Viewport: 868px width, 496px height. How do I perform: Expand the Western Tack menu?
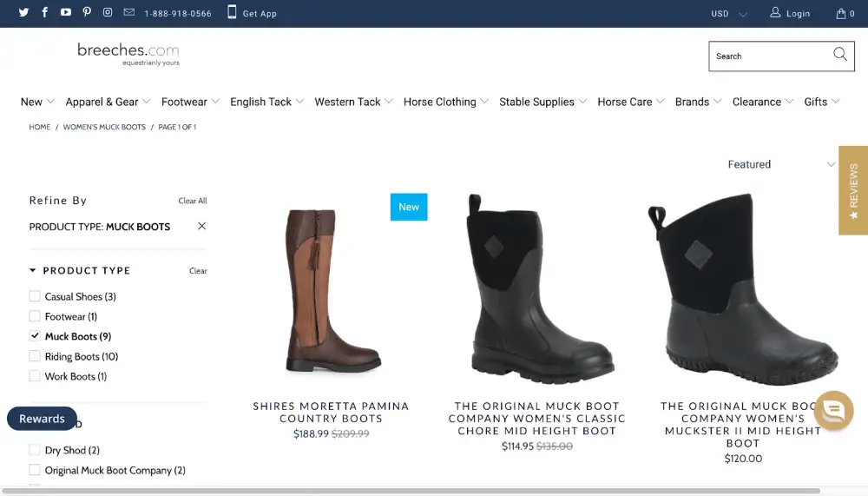tap(354, 102)
